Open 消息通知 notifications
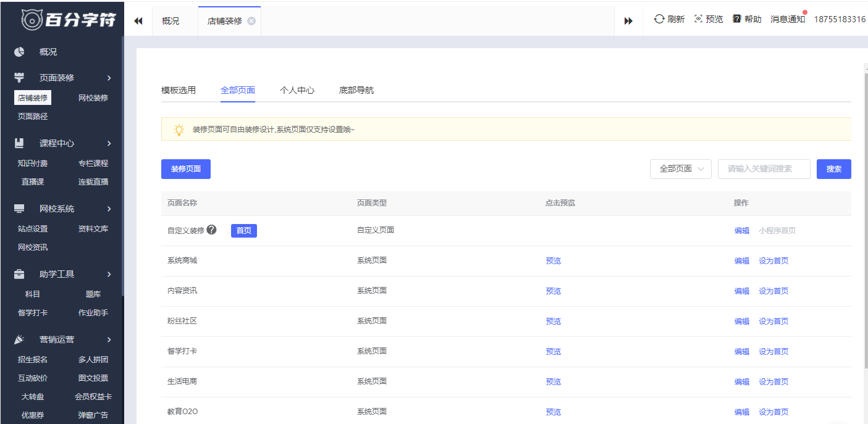The image size is (868, 424). point(788,19)
